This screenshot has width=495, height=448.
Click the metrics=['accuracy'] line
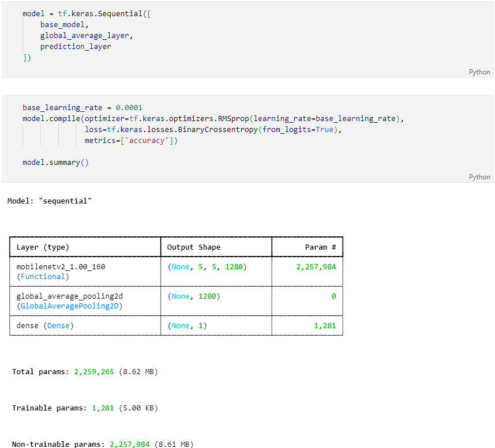point(131,141)
